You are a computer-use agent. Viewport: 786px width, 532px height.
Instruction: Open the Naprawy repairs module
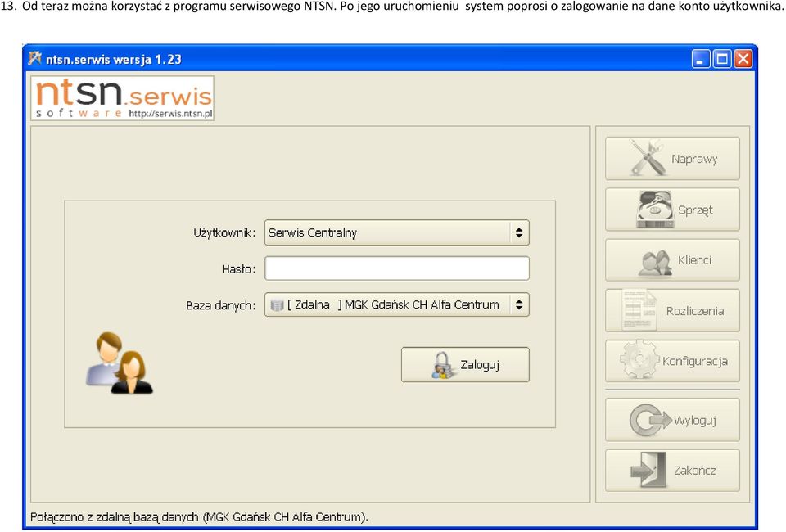672,159
